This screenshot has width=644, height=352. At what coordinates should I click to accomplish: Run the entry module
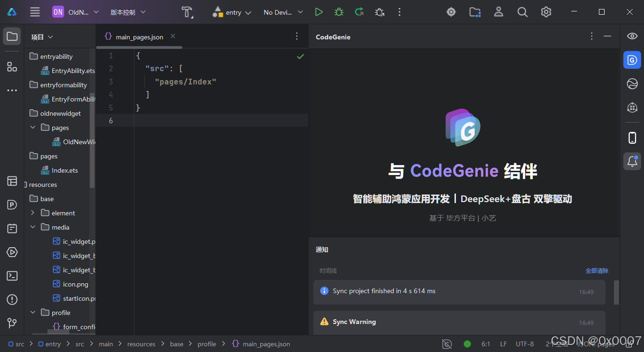tap(319, 12)
